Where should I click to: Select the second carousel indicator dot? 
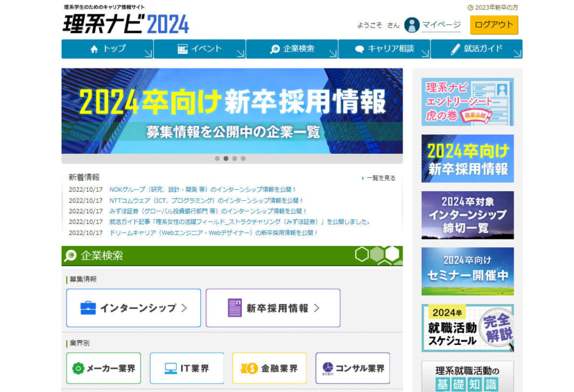227,158
